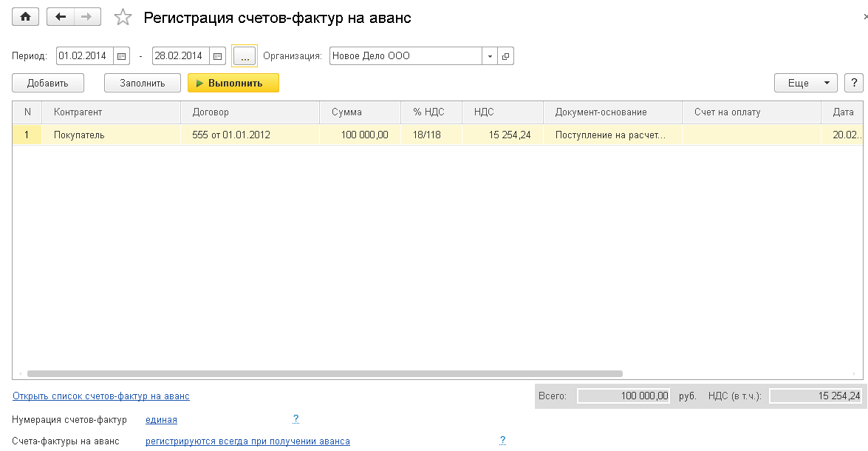Open the organization record via the open icon
Screen dimensions: 868x451
click(506, 55)
